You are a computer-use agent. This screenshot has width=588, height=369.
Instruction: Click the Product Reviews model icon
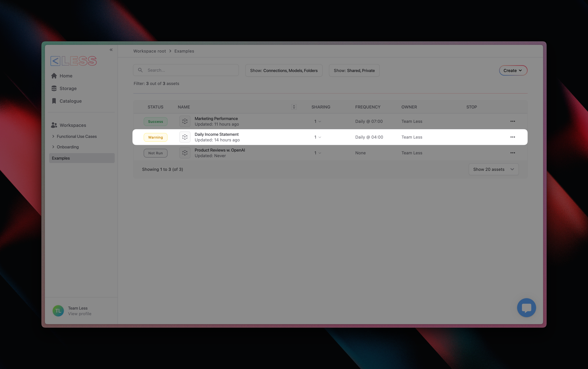click(x=185, y=153)
